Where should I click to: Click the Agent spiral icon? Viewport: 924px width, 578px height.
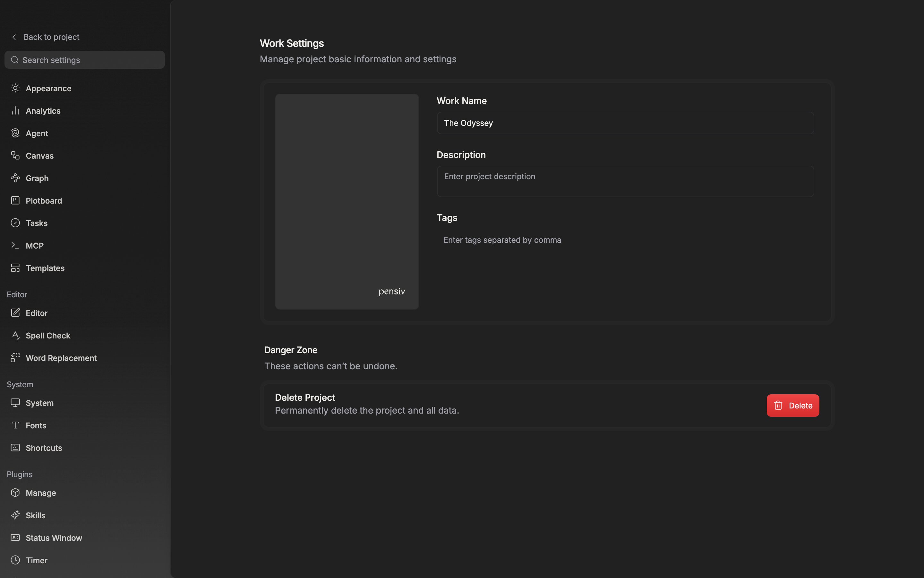(15, 133)
